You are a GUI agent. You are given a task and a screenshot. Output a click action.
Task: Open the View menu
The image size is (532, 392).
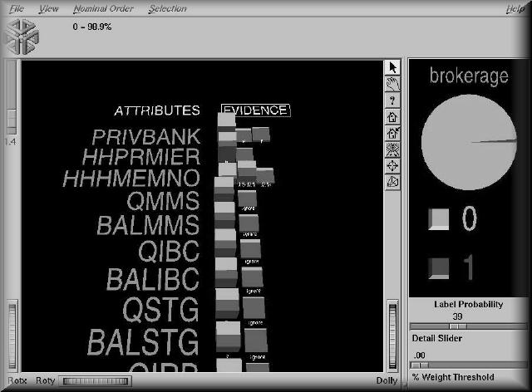pos(48,8)
